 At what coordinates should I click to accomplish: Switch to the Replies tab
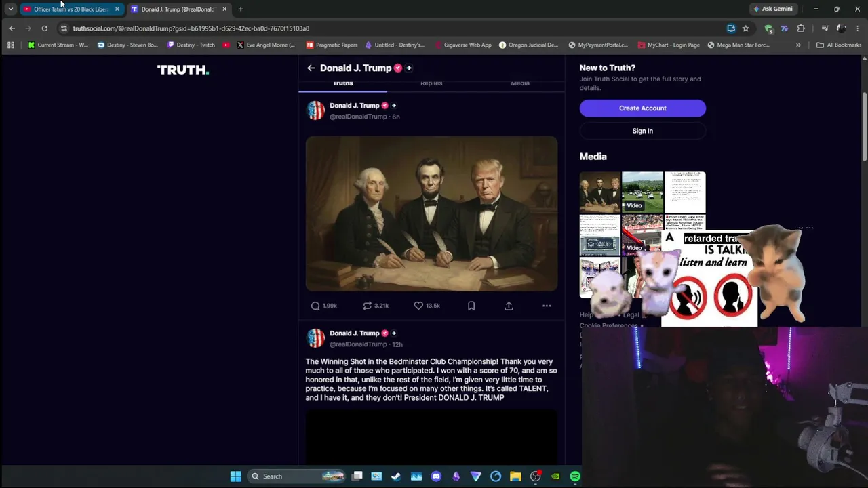431,83
